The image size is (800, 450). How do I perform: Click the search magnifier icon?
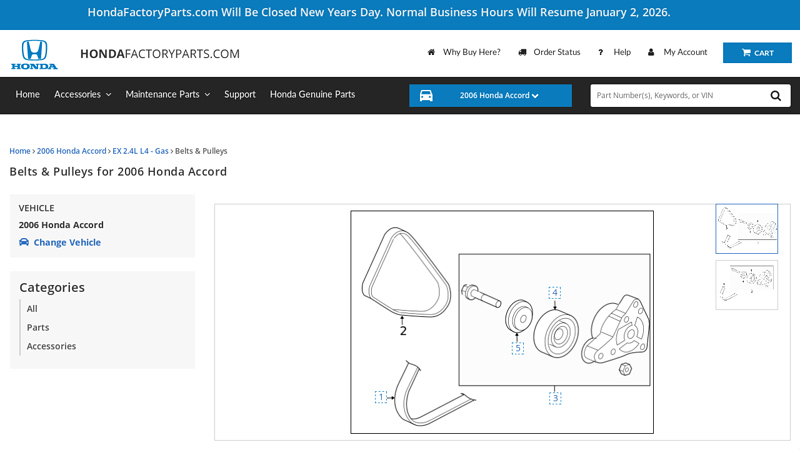click(776, 96)
